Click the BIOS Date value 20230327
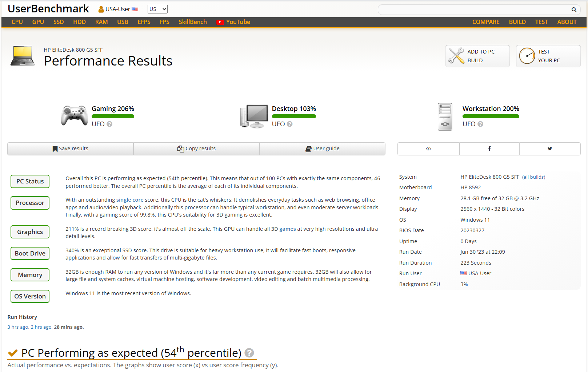 [x=472, y=230]
